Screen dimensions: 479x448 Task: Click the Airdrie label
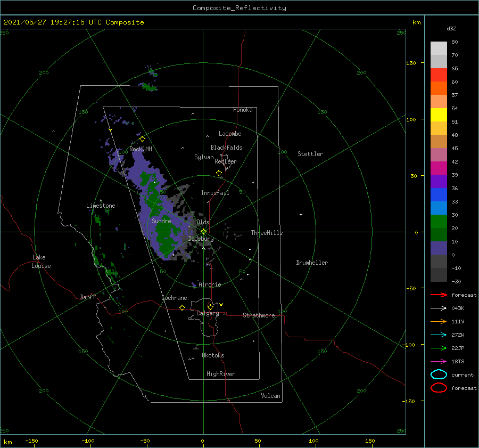pyautogui.click(x=210, y=284)
